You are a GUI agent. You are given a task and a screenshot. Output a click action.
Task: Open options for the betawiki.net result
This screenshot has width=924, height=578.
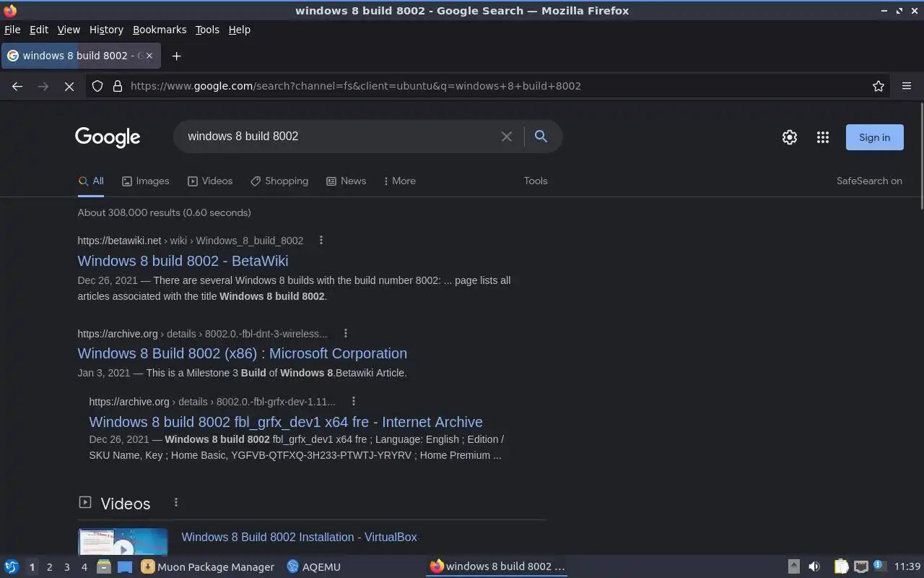pos(321,241)
